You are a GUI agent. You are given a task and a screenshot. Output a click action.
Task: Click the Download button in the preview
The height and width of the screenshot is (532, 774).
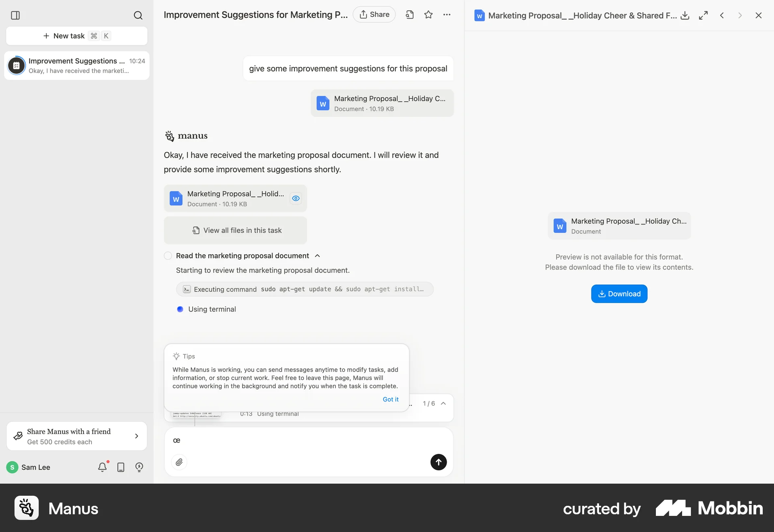[619, 293]
